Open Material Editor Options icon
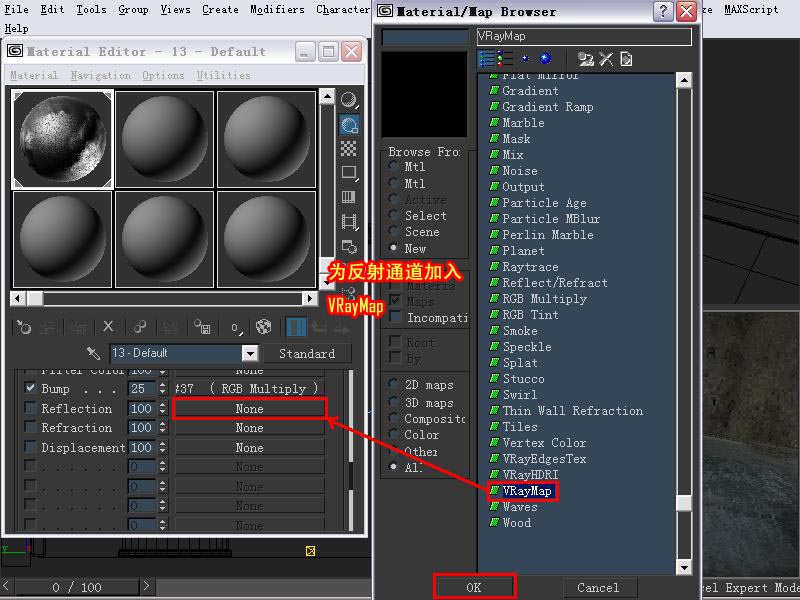The width and height of the screenshot is (800, 600). click(349, 246)
